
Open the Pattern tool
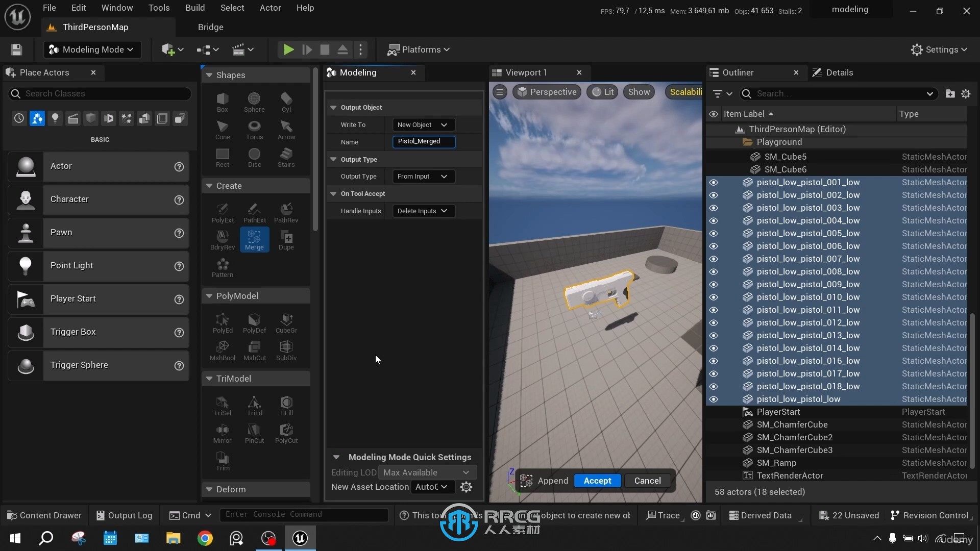[x=223, y=267]
